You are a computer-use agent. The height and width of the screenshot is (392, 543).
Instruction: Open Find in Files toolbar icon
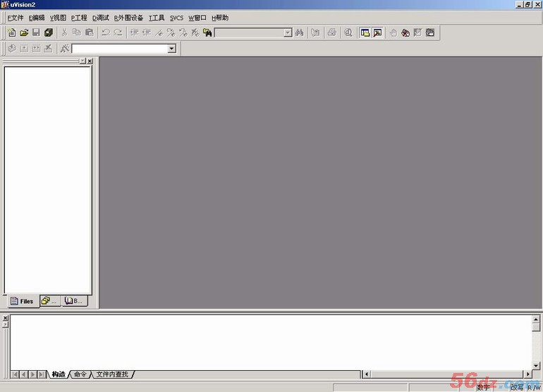tap(207, 32)
